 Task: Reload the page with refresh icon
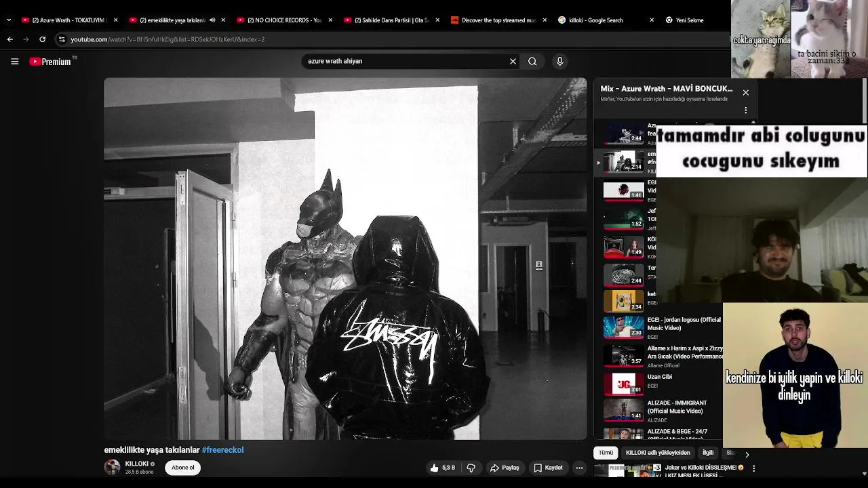tap(42, 39)
